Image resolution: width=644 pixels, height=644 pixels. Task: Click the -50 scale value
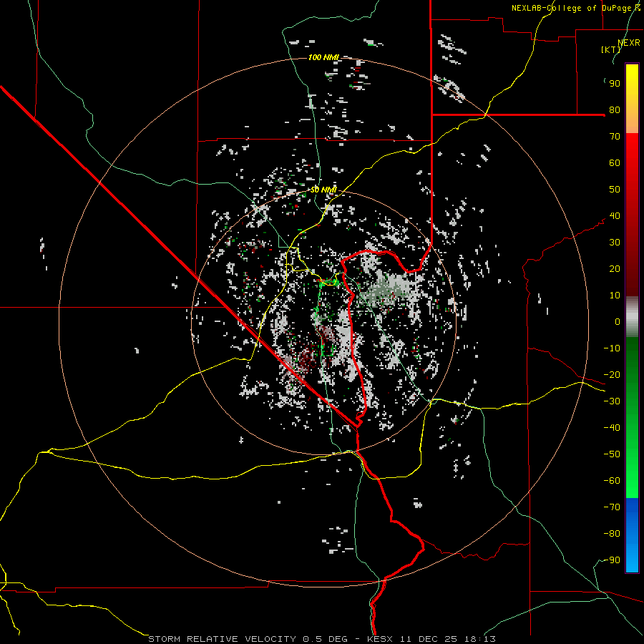[x=612, y=454]
